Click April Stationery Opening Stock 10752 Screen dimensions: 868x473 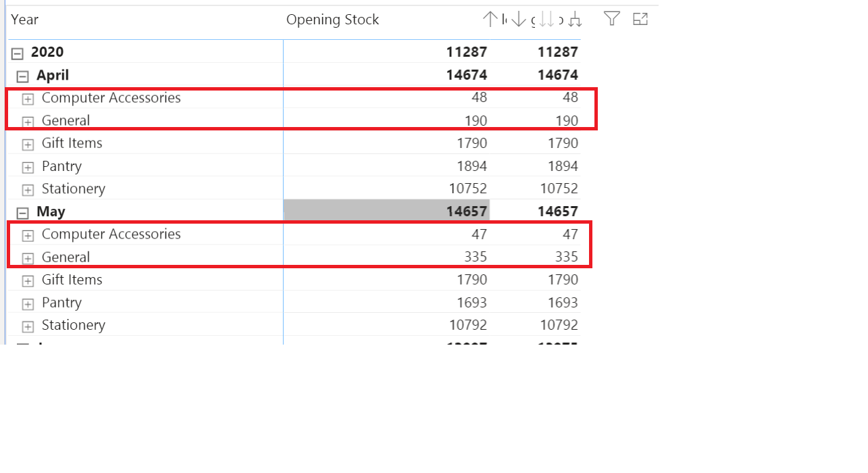468,188
